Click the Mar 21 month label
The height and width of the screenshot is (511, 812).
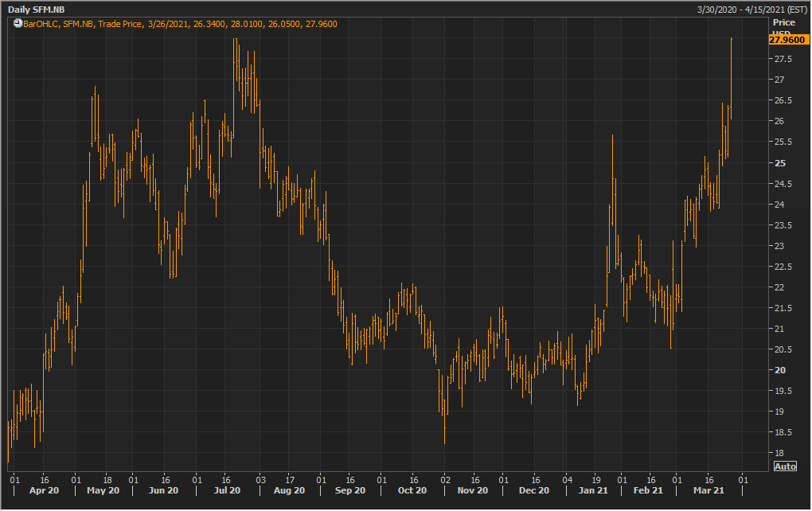click(x=709, y=490)
